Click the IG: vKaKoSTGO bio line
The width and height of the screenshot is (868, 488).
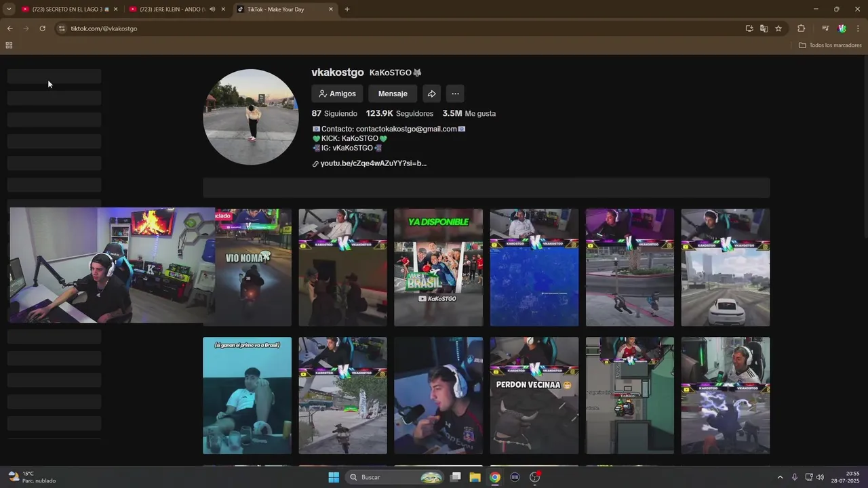[x=347, y=148]
